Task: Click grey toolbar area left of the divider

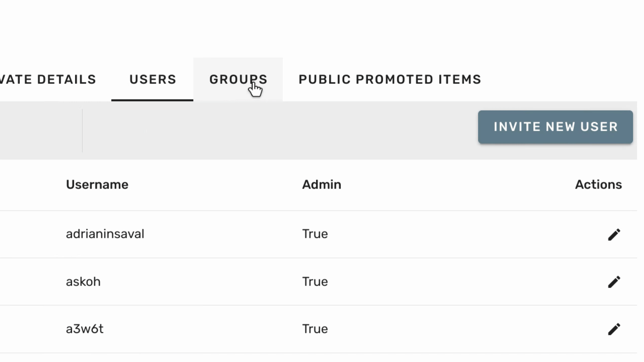Action: pos(40,130)
